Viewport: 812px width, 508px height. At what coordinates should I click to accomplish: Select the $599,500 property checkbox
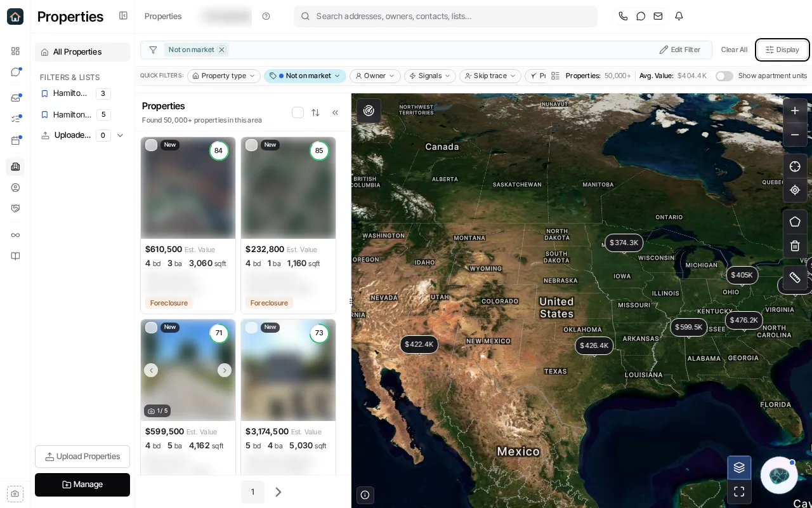(x=151, y=327)
